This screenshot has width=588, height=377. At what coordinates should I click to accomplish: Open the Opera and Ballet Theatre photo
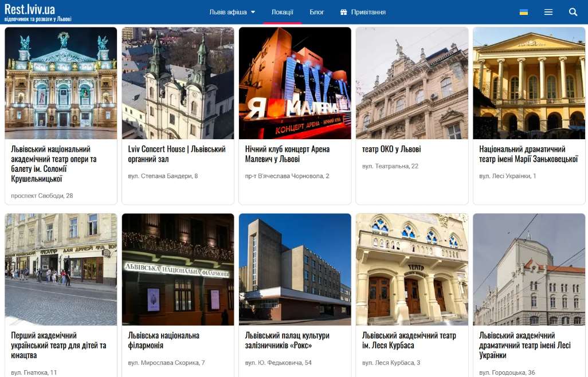(61, 83)
